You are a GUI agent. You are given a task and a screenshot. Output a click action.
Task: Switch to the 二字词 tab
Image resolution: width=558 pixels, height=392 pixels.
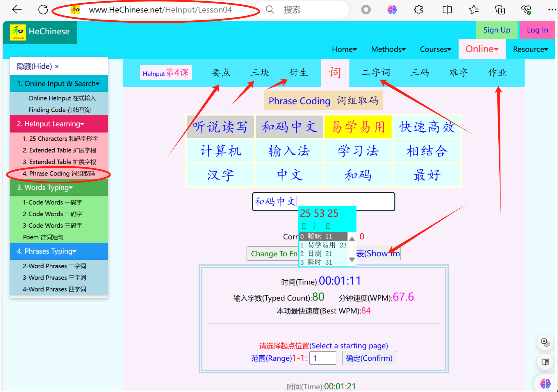point(376,73)
